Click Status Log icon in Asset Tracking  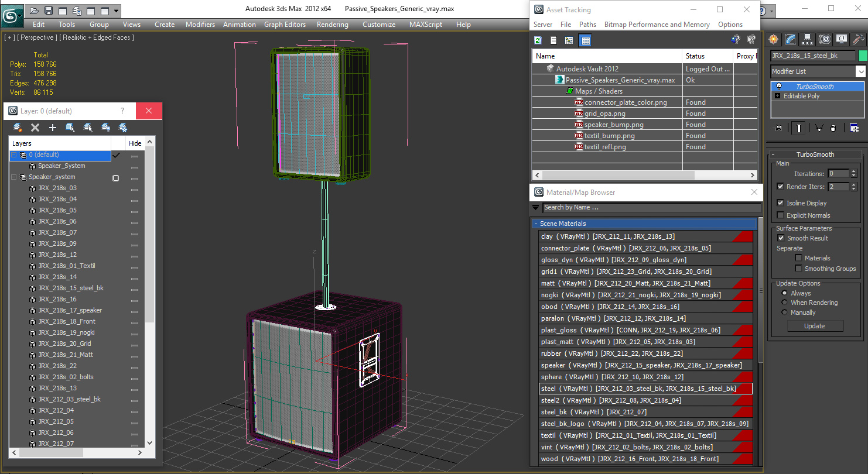(553, 40)
